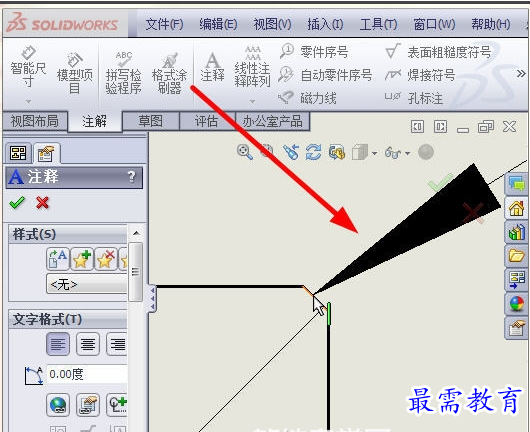The width and height of the screenshot is (530, 432).
Task: Open the Model Items tool
Action: [74, 73]
